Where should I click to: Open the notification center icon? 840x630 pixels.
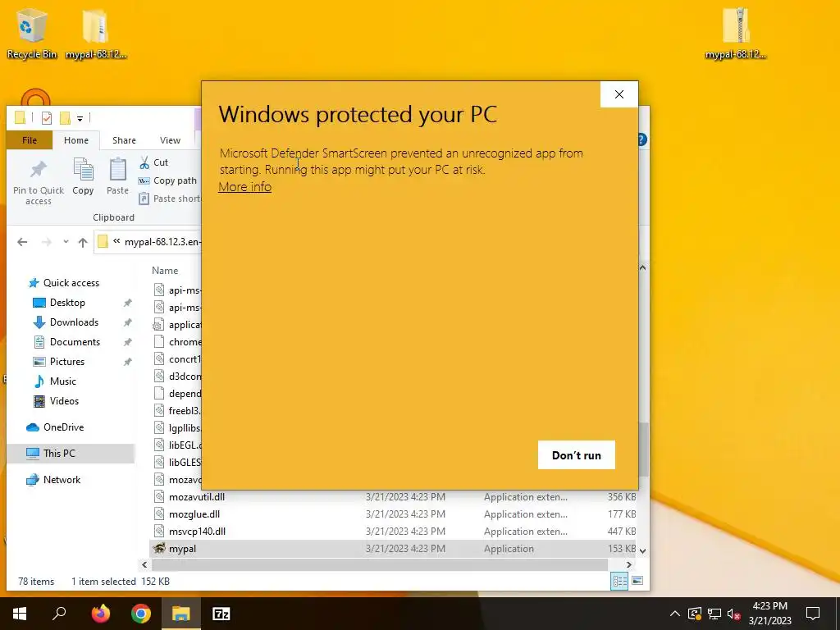(813, 614)
